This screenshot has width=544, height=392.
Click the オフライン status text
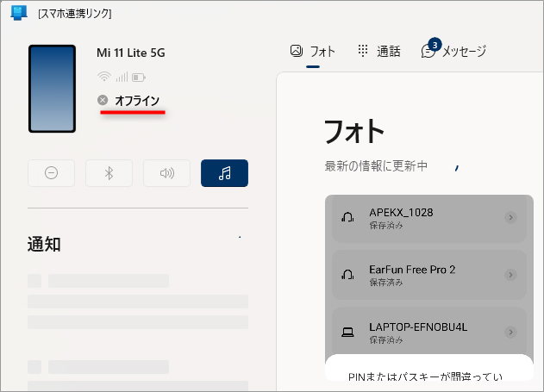(x=137, y=101)
